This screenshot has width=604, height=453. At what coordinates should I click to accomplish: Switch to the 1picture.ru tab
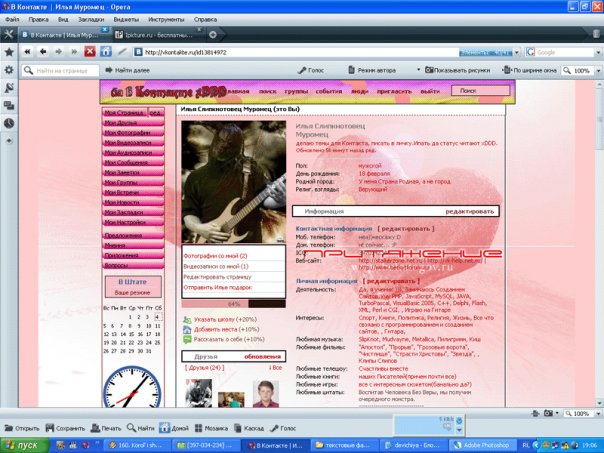[156, 35]
